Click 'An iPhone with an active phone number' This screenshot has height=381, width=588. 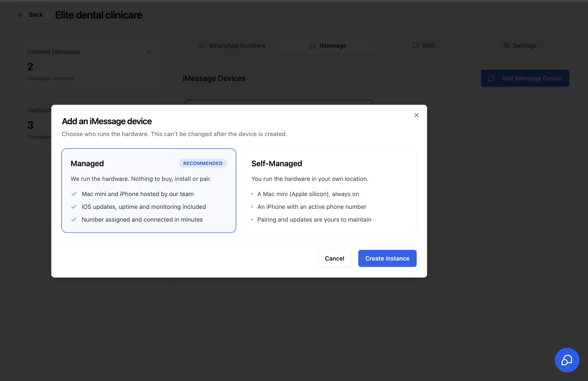tap(312, 207)
